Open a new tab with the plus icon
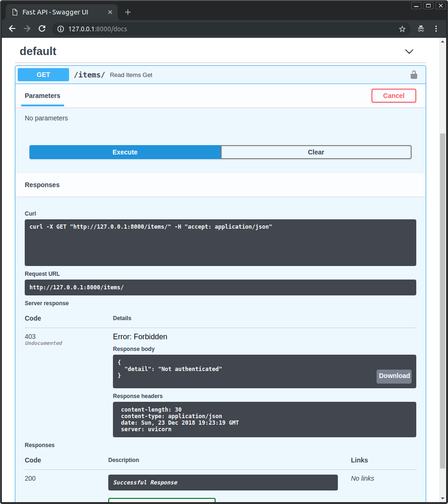448x504 pixels. pyautogui.click(x=128, y=12)
